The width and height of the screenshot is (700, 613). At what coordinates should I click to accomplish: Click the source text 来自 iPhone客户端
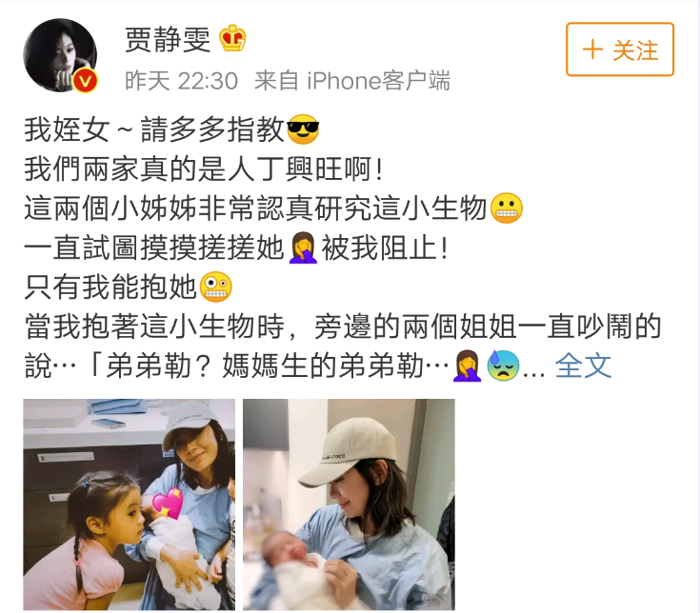[352, 81]
